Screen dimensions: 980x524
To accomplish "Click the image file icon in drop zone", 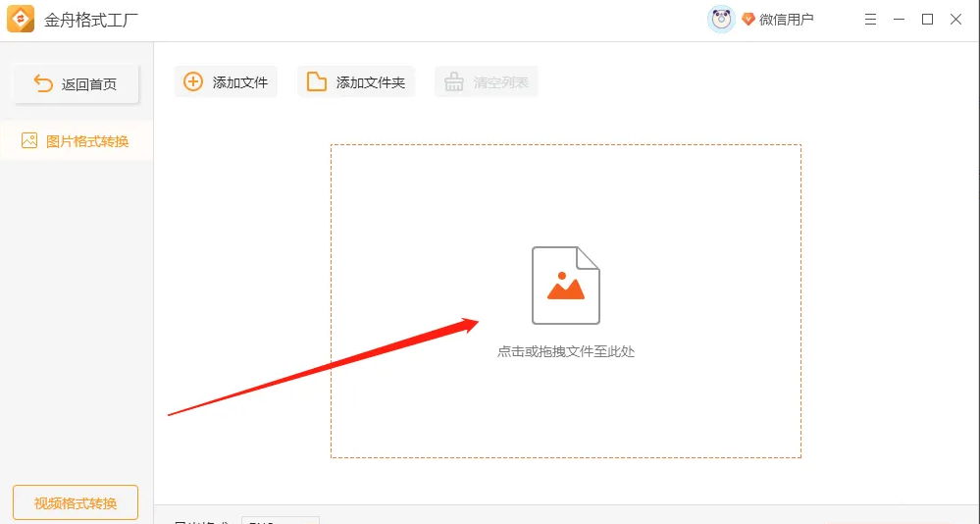I will (x=566, y=286).
